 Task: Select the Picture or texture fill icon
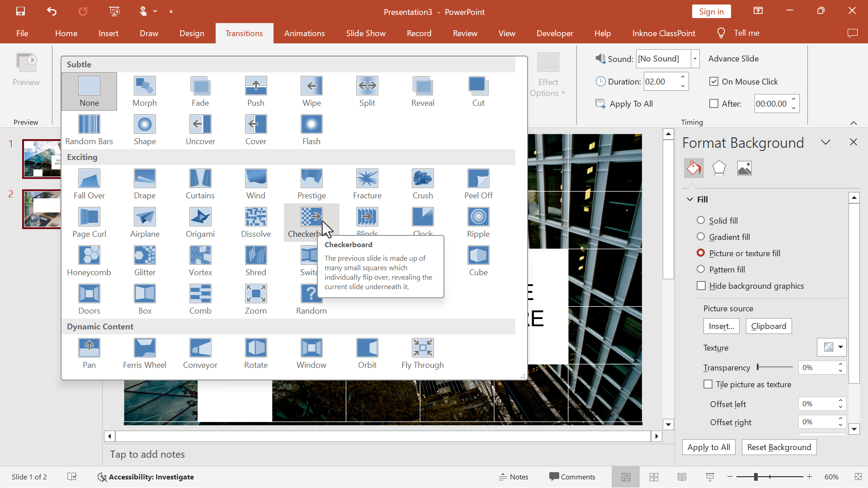(x=700, y=253)
